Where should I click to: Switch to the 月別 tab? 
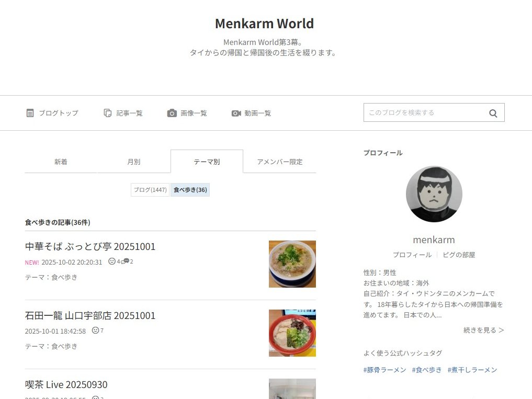[x=134, y=162]
